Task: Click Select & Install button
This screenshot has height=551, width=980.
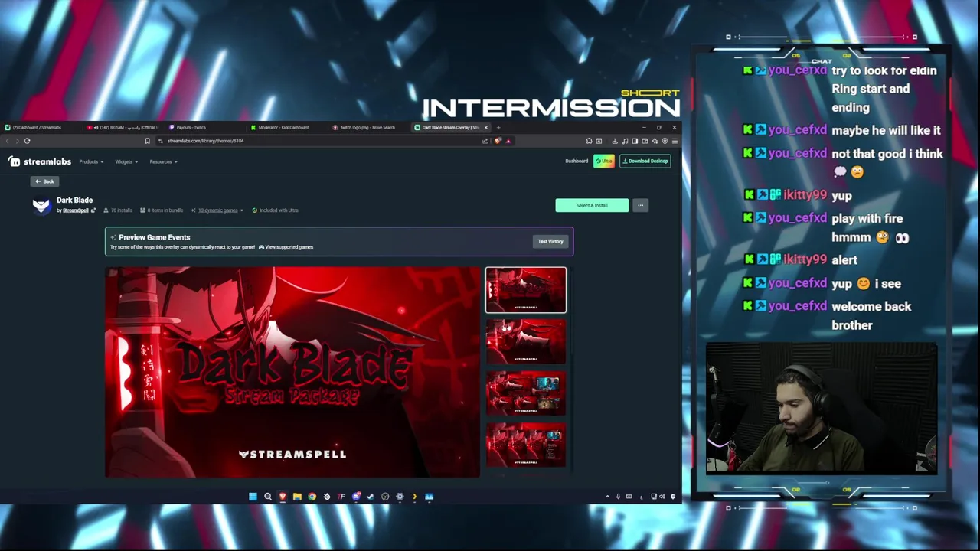Action: (x=592, y=205)
